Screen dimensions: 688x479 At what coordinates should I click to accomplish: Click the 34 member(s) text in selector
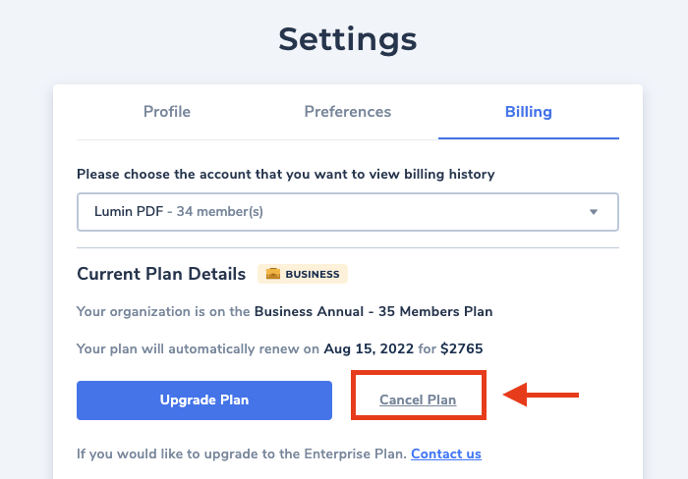pos(219,211)
